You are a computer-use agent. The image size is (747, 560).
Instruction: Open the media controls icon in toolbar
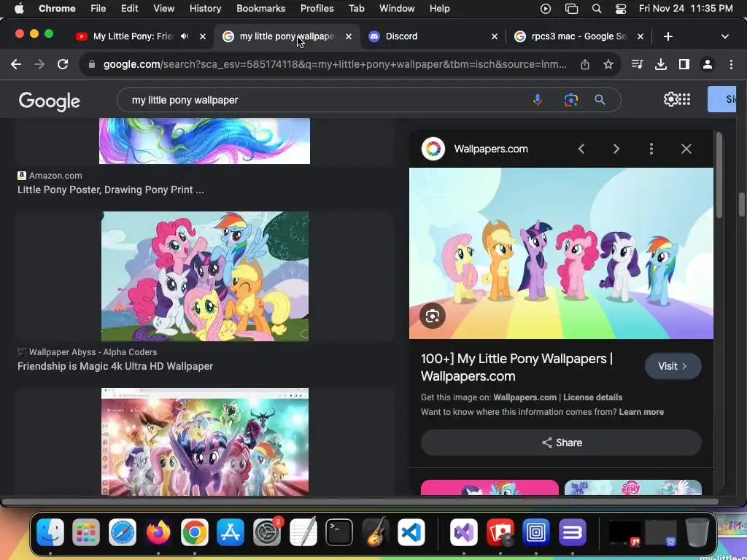coord(637,64)
